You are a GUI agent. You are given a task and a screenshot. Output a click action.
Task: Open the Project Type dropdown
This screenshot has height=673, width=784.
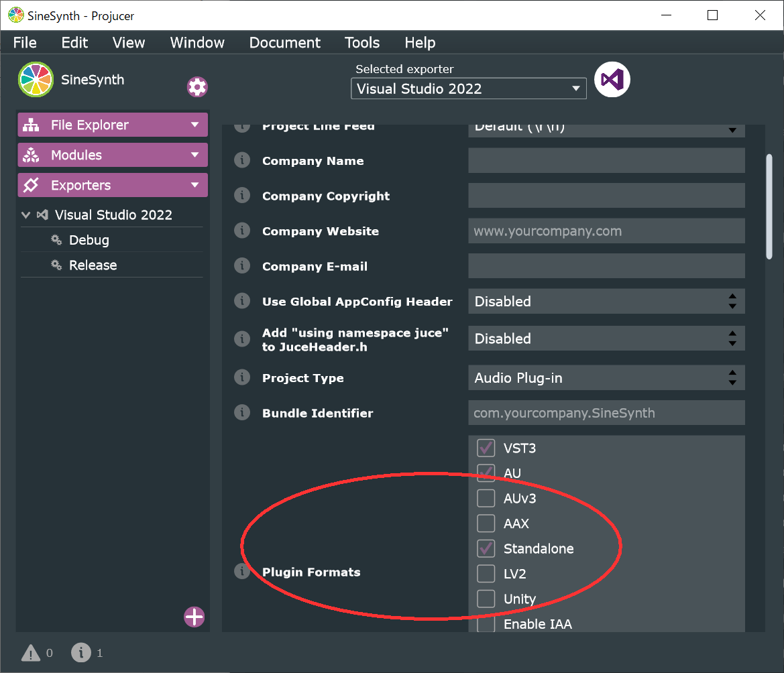pos(606,377)
